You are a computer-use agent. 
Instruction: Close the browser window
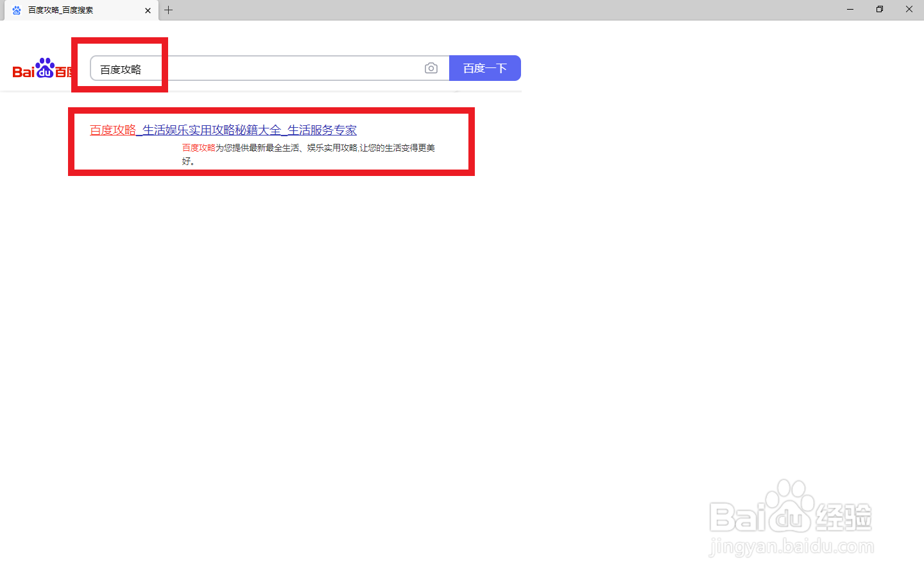click(909, 9)
